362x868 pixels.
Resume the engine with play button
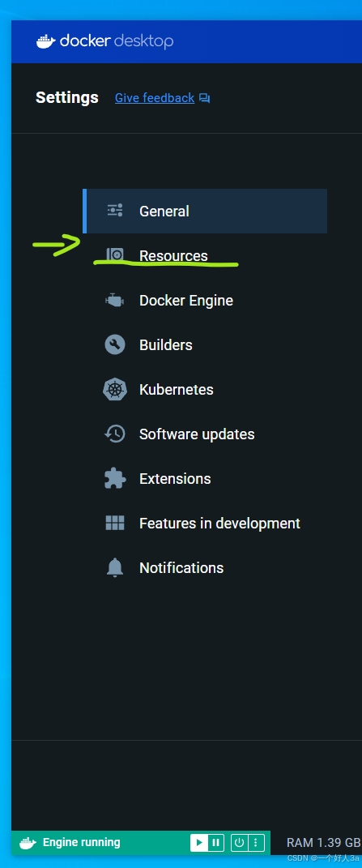click(199, 843)
